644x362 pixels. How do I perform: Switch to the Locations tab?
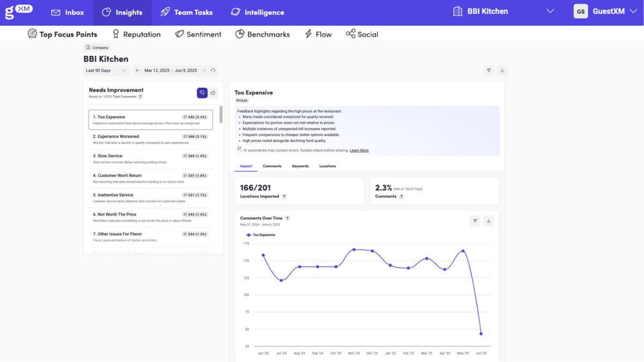(327, 166)
